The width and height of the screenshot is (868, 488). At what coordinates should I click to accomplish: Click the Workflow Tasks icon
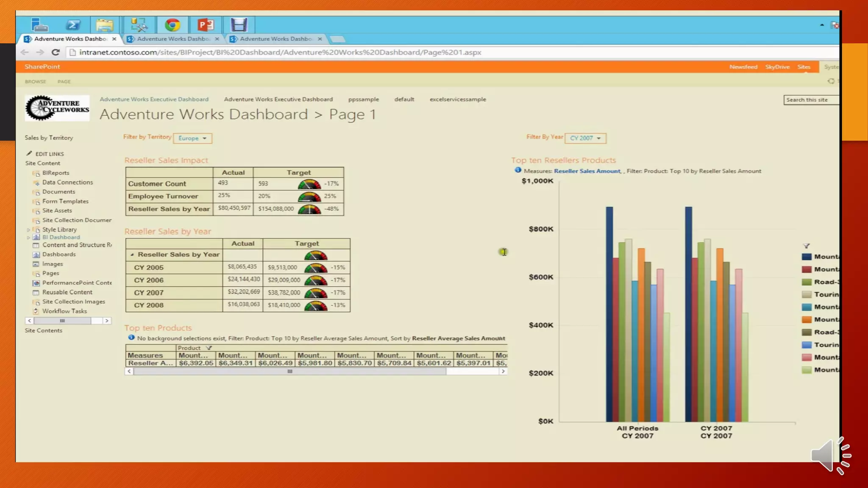coord(36,311)
